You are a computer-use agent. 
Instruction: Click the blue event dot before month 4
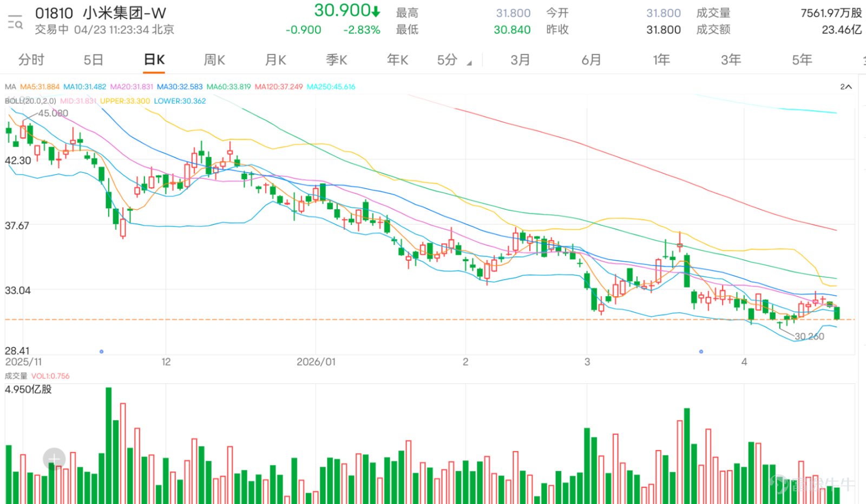click(701, 352)
